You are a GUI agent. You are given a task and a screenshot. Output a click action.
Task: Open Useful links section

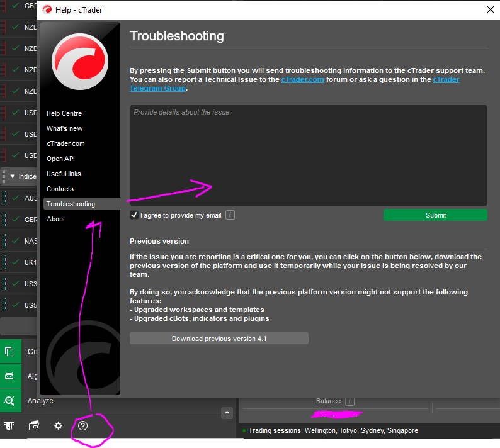[64, 174]
